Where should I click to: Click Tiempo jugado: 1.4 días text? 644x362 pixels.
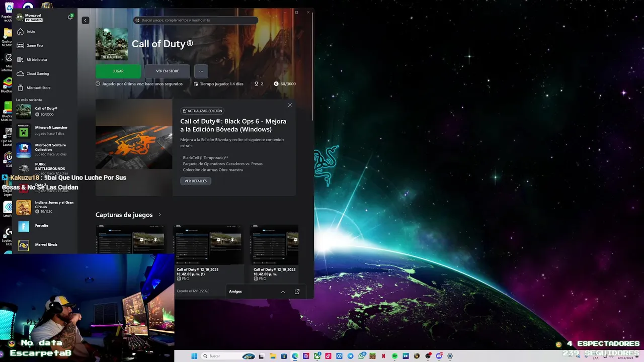[x=221, y=84]
